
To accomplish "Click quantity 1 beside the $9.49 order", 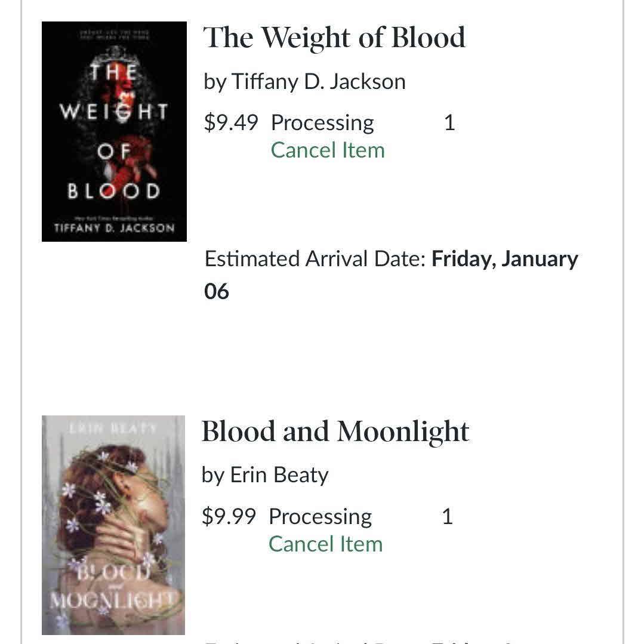I will [449, 122].
